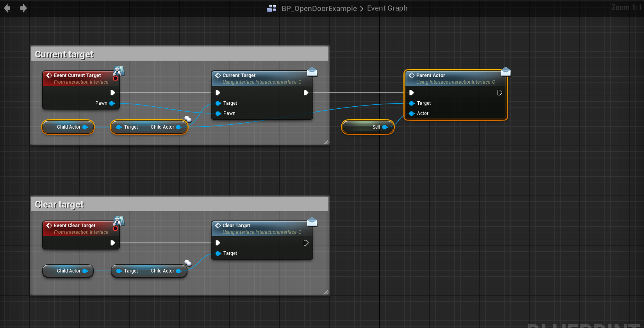
Task: Click the output exec pin on Parent Actor node
Action: [x=500, y=93]
